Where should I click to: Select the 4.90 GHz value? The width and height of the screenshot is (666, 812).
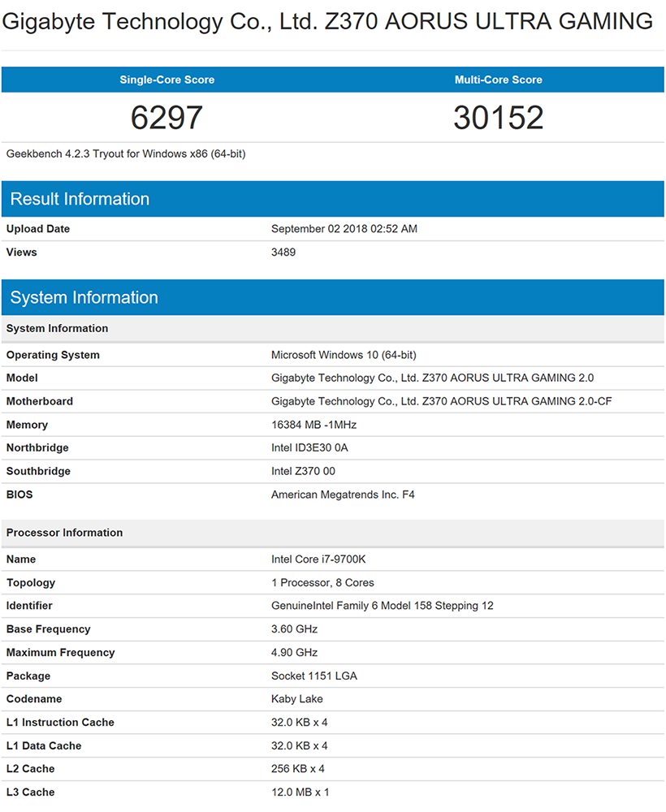click(x=294, y=653)
